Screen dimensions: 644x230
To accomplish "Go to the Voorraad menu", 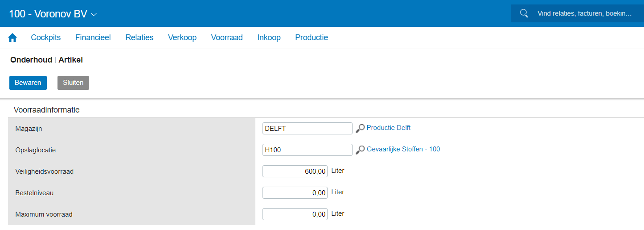I will pyautogui.click(x=226, y=38).
